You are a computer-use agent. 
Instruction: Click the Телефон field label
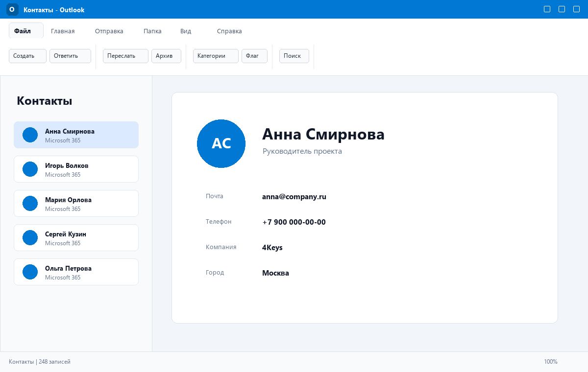(219, 222)
